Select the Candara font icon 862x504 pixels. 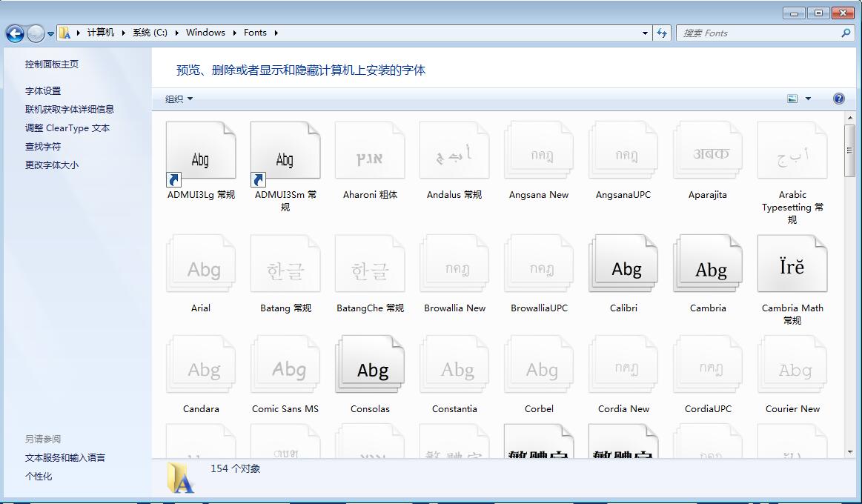pyautogui.click(x=201, y=365)
